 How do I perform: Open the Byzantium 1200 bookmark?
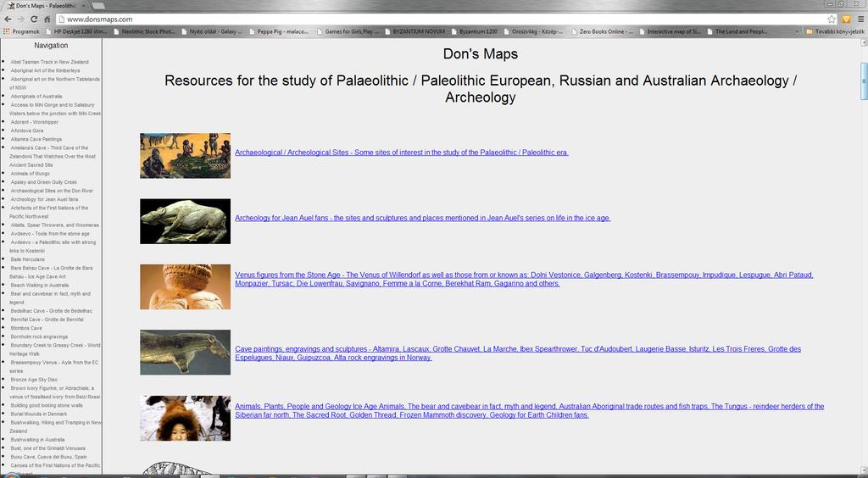[475, 31]
